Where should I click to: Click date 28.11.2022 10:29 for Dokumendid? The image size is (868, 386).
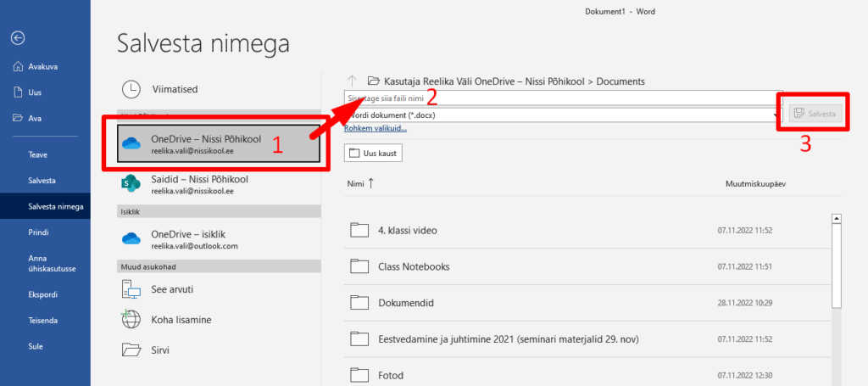pyautogui.click(x=744, y=303)
